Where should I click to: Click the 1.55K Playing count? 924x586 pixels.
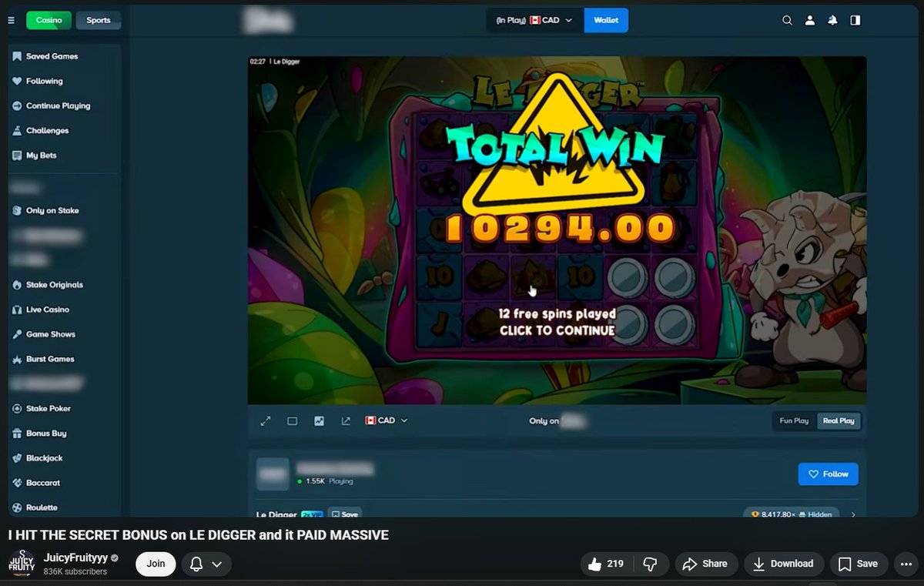point(324,481)
